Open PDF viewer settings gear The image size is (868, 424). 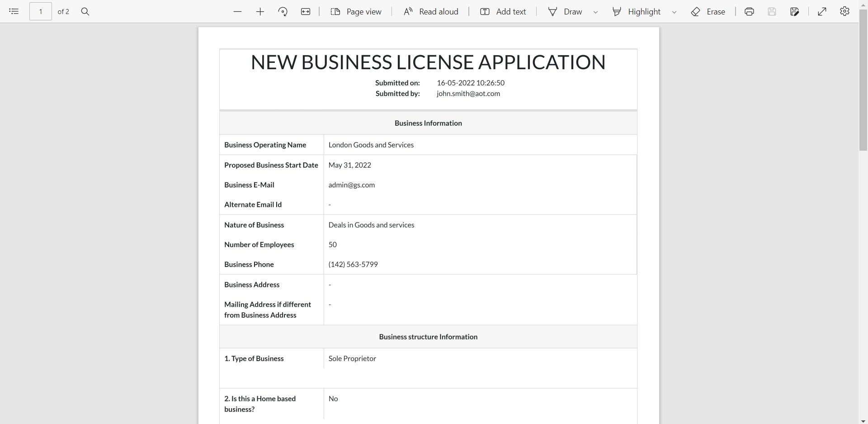(844, 11)
